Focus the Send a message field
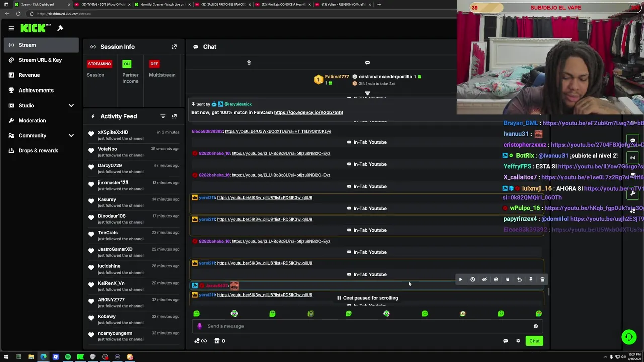 coord(367,326)
